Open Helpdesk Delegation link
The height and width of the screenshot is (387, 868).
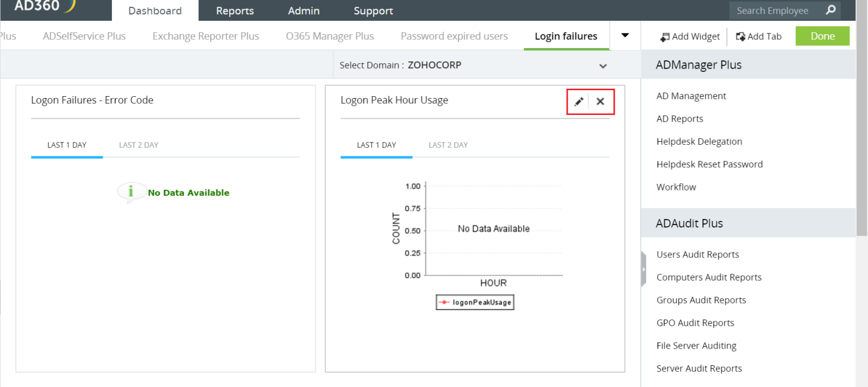point(699,141)
